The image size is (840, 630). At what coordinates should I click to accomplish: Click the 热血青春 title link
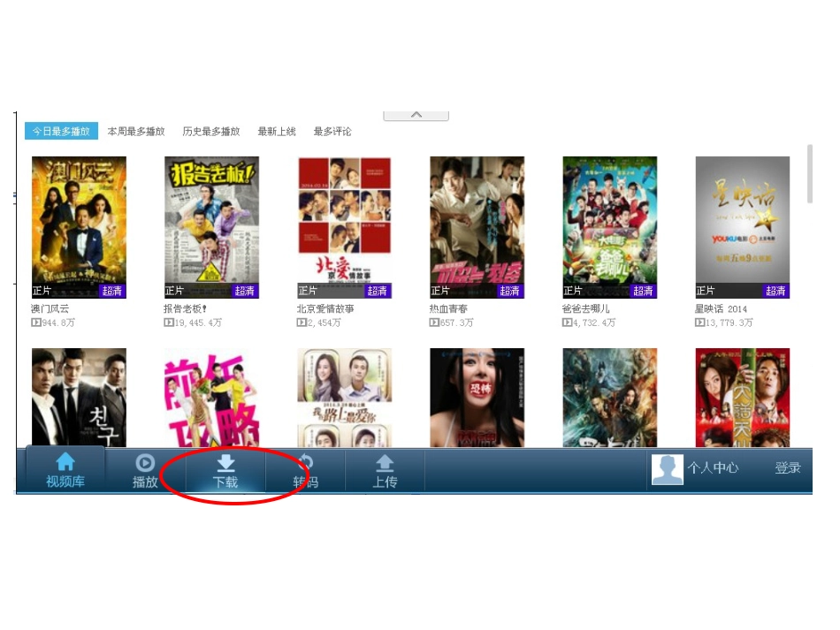[448, 309]
